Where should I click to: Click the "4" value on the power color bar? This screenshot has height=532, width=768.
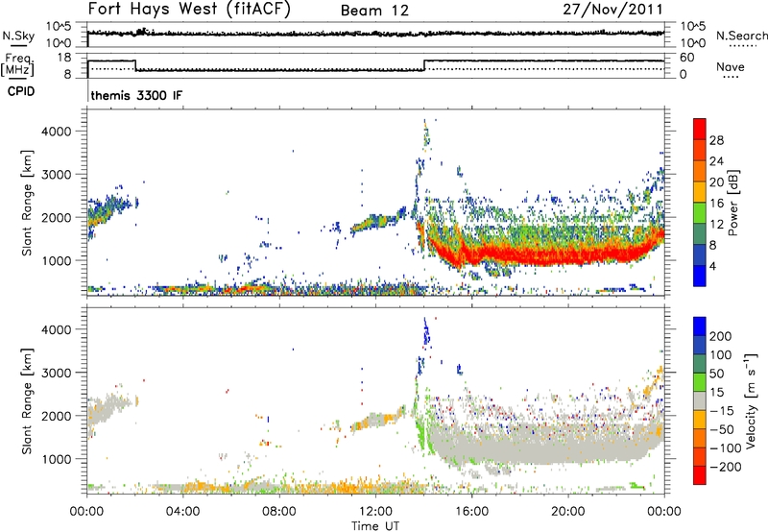pyautogui.click(x=713, y=266)
